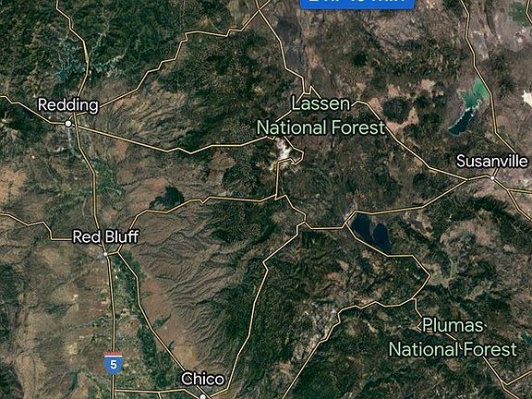Click the highway fork above Lassen label
The width and height of the screenshot is (532, 399).
310,90
